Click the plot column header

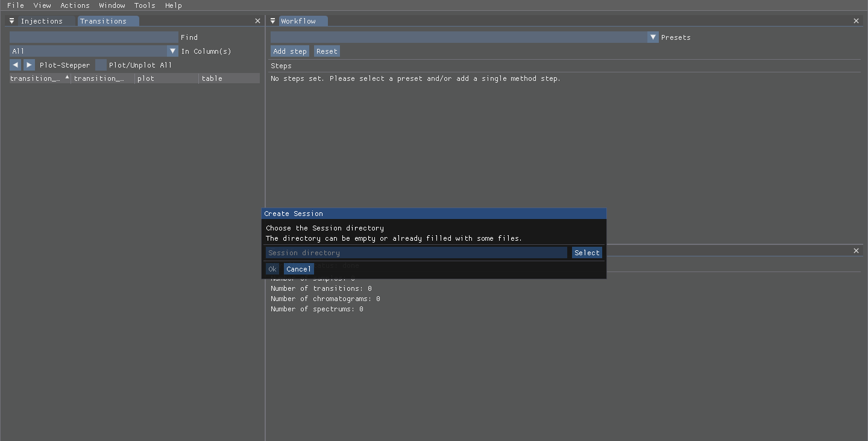167,78
